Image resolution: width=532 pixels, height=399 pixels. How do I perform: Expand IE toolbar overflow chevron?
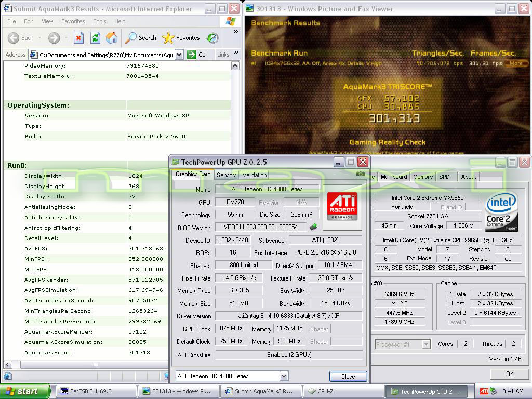tap(236, 32)
